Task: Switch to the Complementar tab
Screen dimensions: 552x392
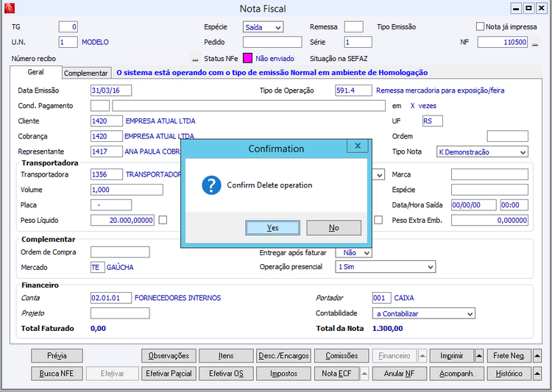Action: pos(86,74)
